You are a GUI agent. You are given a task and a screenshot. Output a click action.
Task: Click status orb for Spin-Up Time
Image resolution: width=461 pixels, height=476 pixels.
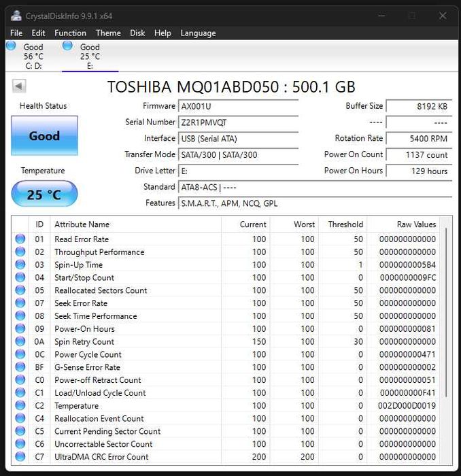(x=20, y=264)
